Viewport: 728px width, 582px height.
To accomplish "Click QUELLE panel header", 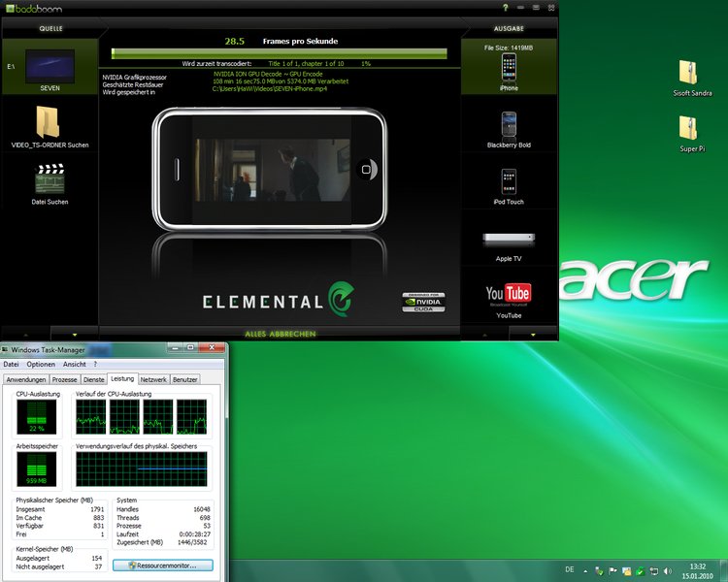I will click(50, 28).
